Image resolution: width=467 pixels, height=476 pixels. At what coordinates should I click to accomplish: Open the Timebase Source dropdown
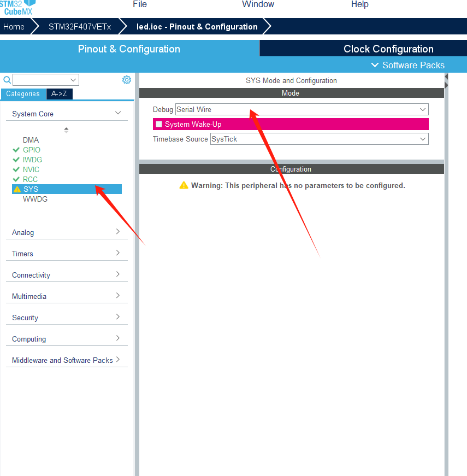pos(319,139)
